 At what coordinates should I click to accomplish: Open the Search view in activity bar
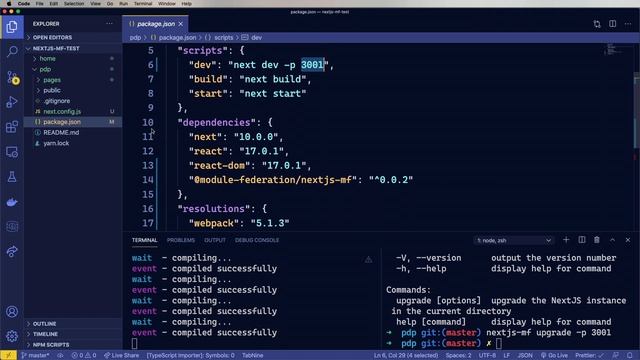pos(12,52)
